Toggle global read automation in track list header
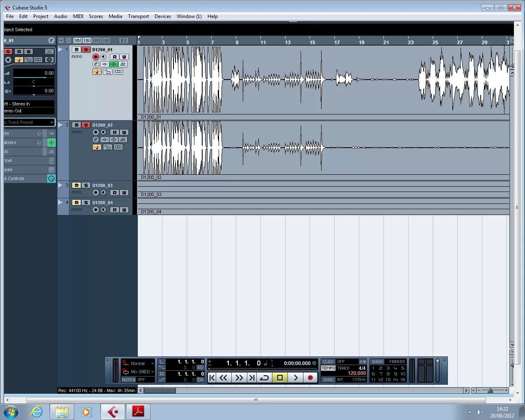This screenshot has width=525, height=420. click(96, 41)
